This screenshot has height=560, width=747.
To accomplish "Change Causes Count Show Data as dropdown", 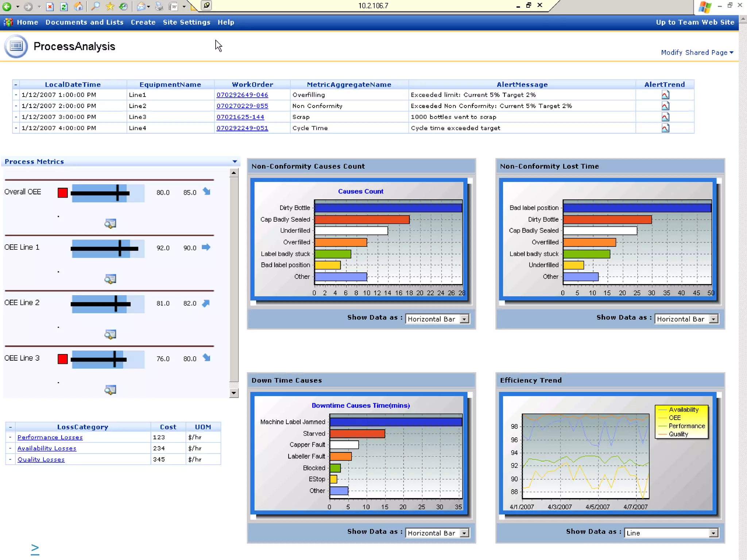I will [437, 319].
